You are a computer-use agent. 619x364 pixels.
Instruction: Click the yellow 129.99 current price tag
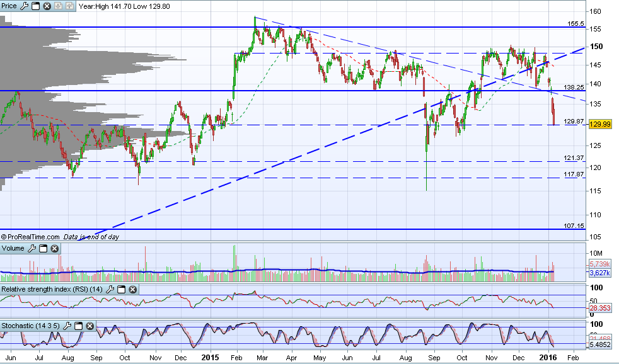point(599,124)
